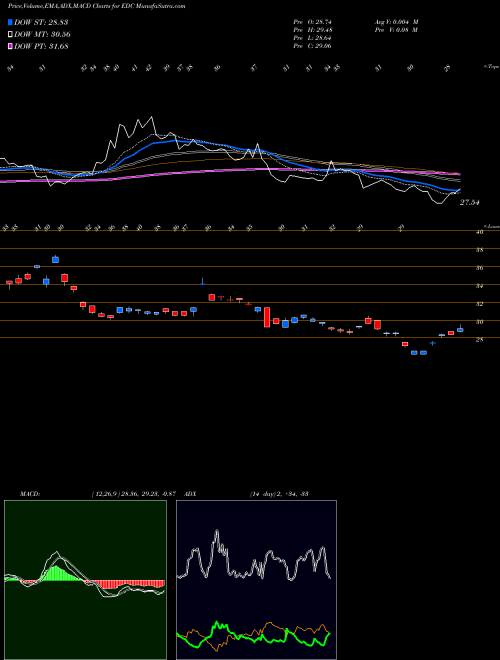The height and width of the screenshot is (660, 500).
Task: Select the 'DOW PT: 31.68' legend text
Action: pos(41,46)
